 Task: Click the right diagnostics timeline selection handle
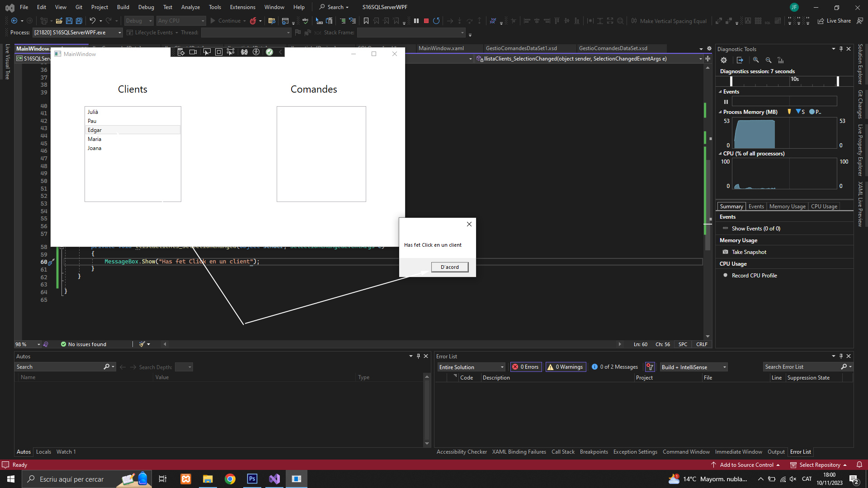click(x=838, y=81)
